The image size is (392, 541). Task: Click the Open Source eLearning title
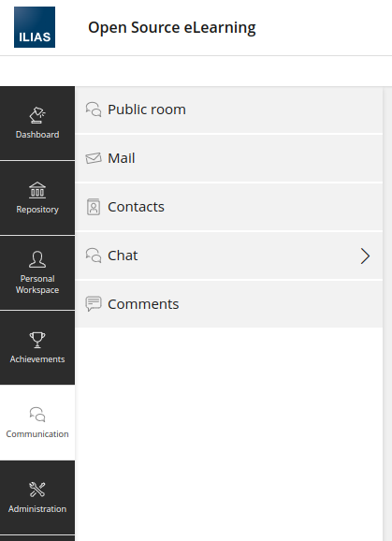(x=172, y=27)
